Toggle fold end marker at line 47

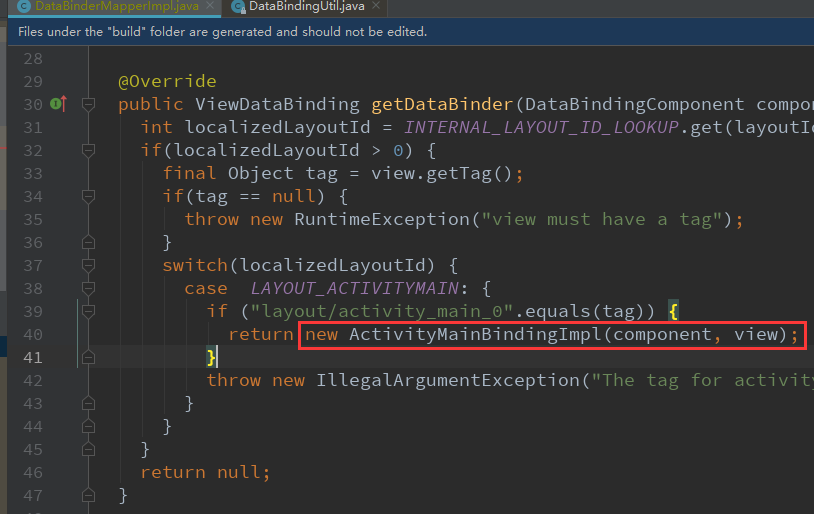[x=88, y=495]
